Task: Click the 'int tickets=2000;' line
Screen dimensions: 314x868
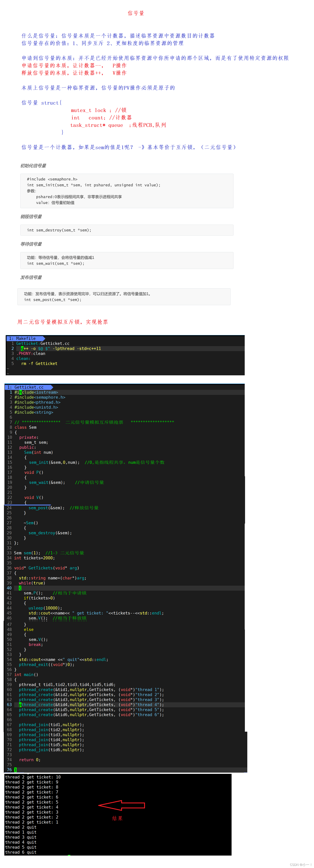Action: click(x=34, y=558)
